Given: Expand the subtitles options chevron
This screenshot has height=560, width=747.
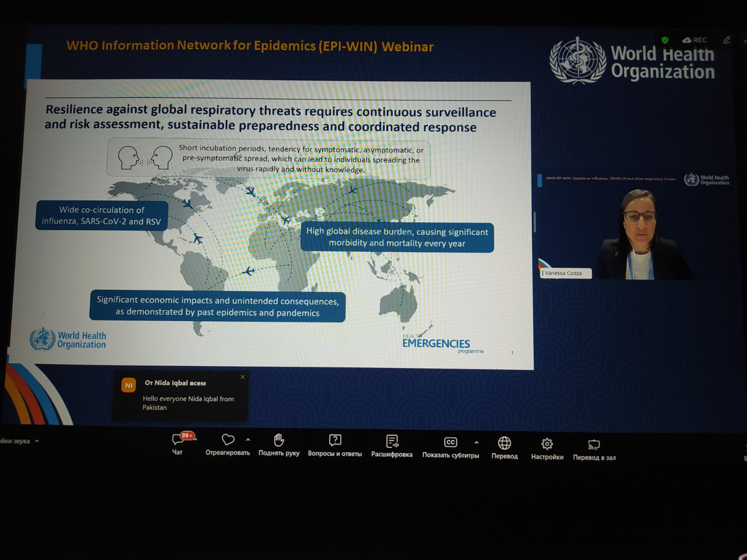Looking at the screenshot, I should click(476, 442).
